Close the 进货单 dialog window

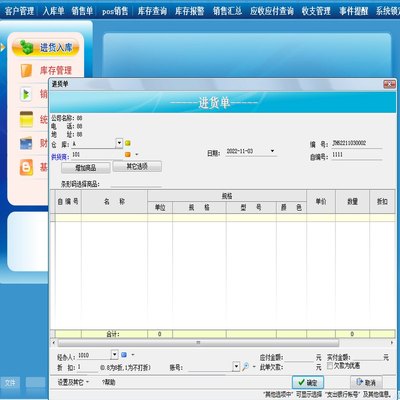tap(389, 84)
